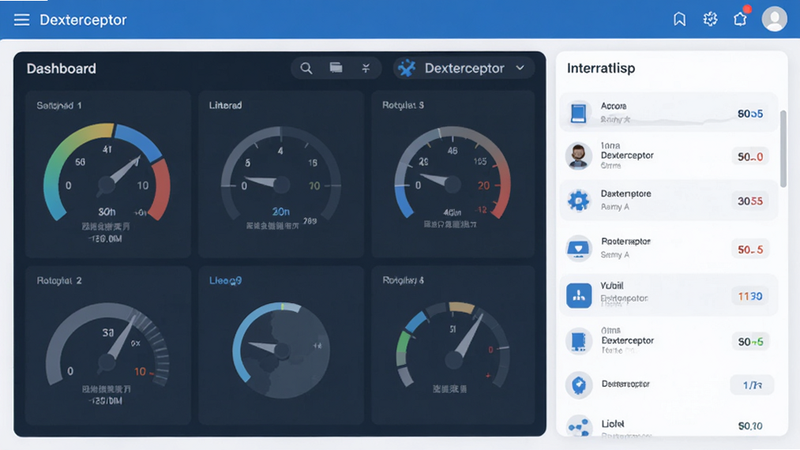The height and width of the screenshot is (450, 800).
Task: Click the Rotoqtat 2 card title
Action: [59, 281]
